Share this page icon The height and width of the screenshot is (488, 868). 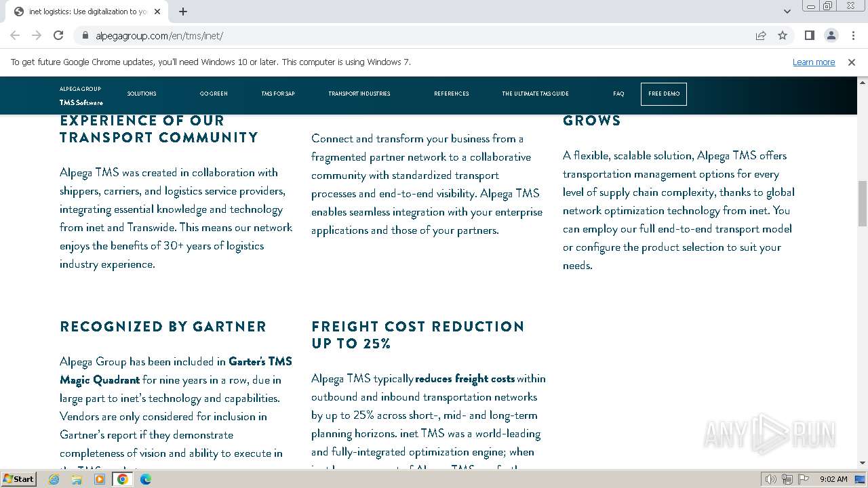pyautogui.click(x=761, y=36)
